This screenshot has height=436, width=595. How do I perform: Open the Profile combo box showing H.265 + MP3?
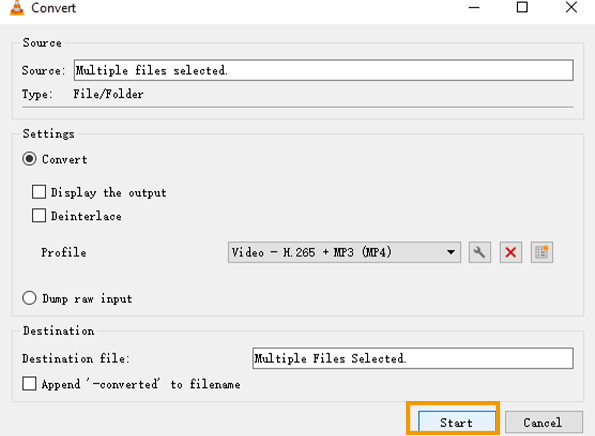click(x=344, y=252)
